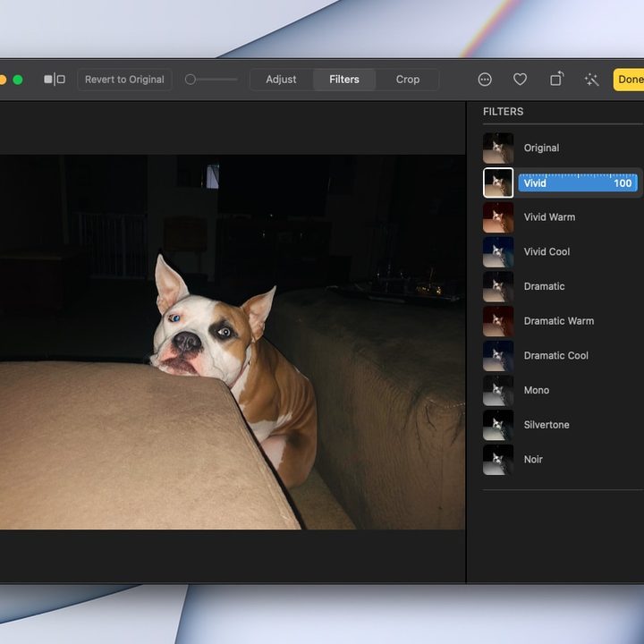Switch to the Adjust tab

[281, 80]
